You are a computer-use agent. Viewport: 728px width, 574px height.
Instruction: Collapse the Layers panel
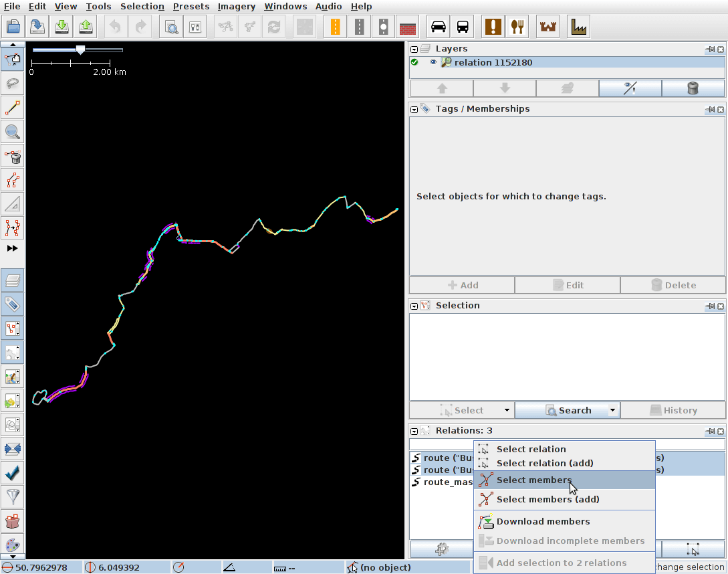pos(414,50)
